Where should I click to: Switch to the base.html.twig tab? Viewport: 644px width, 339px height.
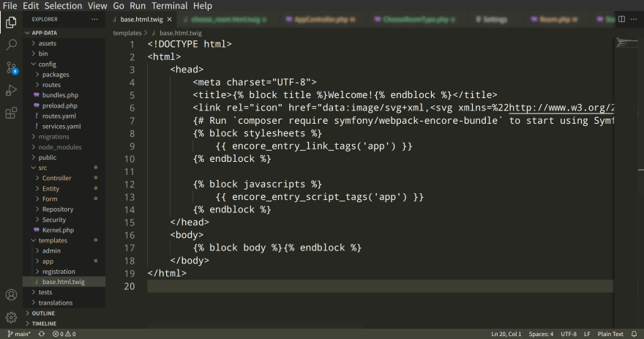click(x=142, y=19)
